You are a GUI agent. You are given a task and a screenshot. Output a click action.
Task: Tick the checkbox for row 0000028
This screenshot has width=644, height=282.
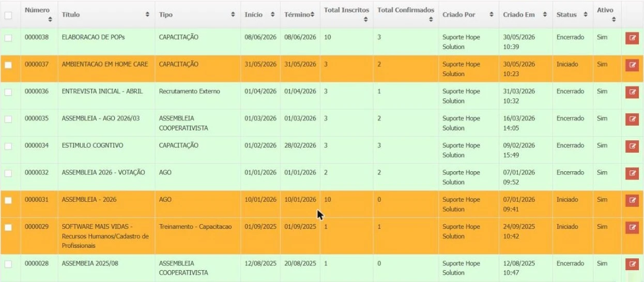point(8,264)
